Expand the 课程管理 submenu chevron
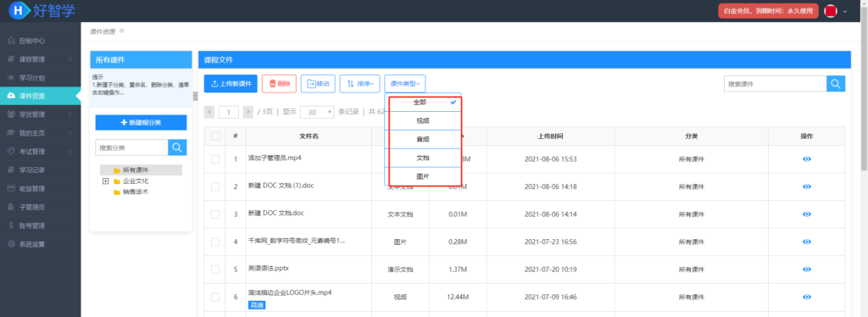This screenshot has height=317, width=868. pyautogui.click(x=70, y=59)
